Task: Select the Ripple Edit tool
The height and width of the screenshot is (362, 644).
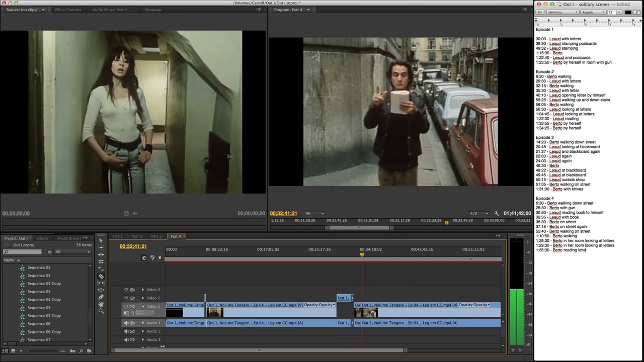Action: (x=101, y=254)
